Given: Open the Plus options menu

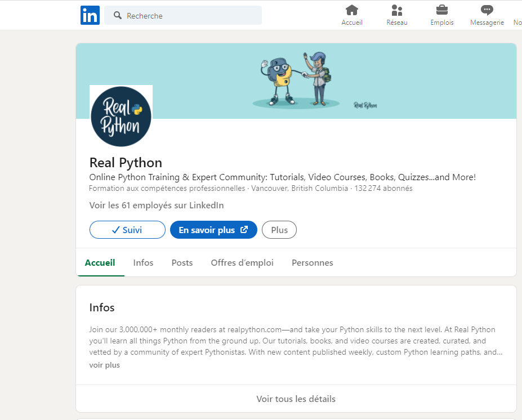Looking at the screenshot, I should coord(279,230).
